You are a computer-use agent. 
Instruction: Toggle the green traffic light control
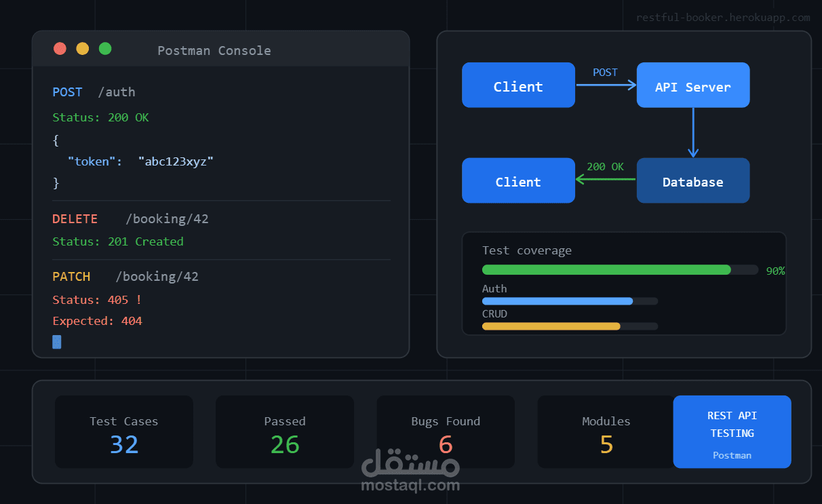pyautogui.click(x=104, y=48)
